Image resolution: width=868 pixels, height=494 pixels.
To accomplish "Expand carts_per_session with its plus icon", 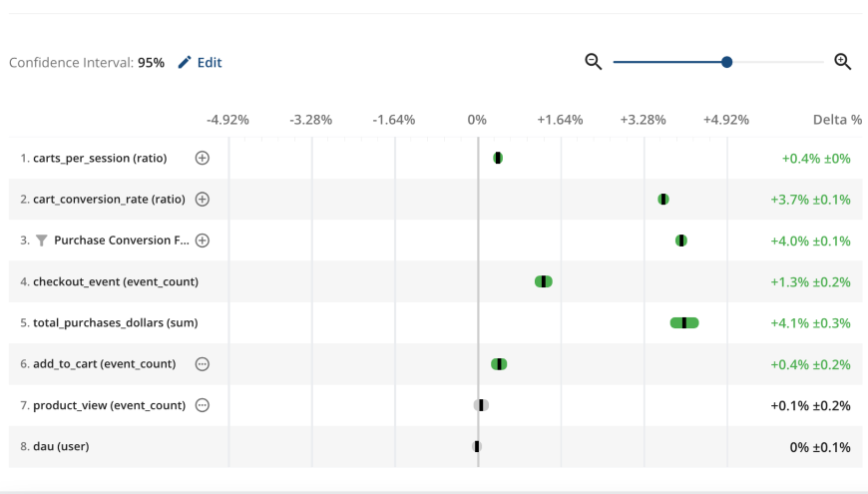I will pos(202,158).
